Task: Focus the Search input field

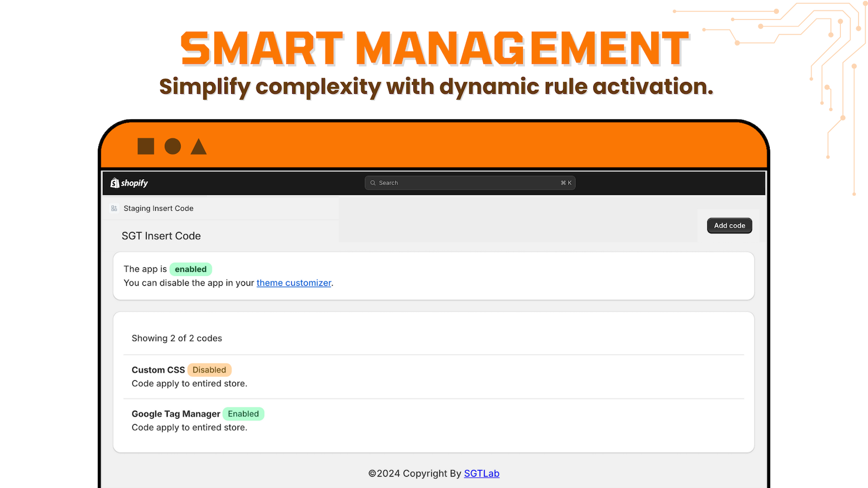Action: (470, 183)
